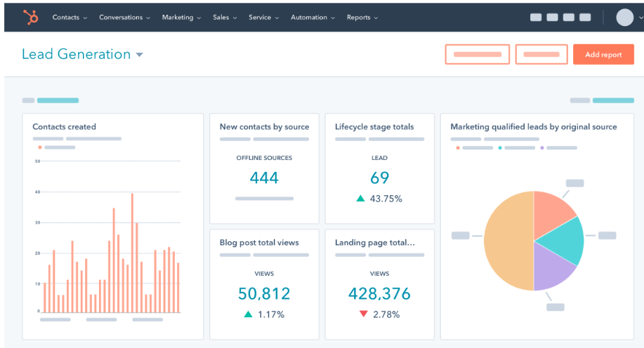Image resolution: width=644 pixels, height=348 pixels.
Task: Open the Automation menu
Action: pos(313,18)
